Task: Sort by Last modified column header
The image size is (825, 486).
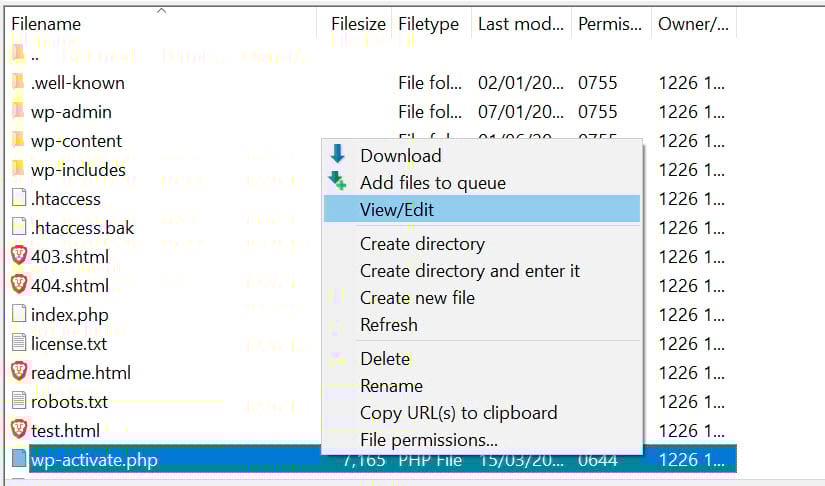Action: point(520,23)
